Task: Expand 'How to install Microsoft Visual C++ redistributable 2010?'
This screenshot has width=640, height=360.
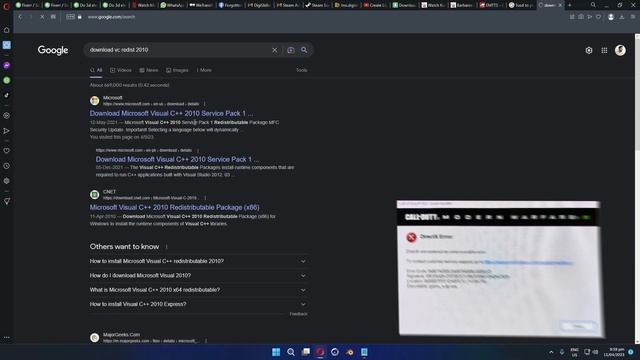Action: (x=198, y=261)
